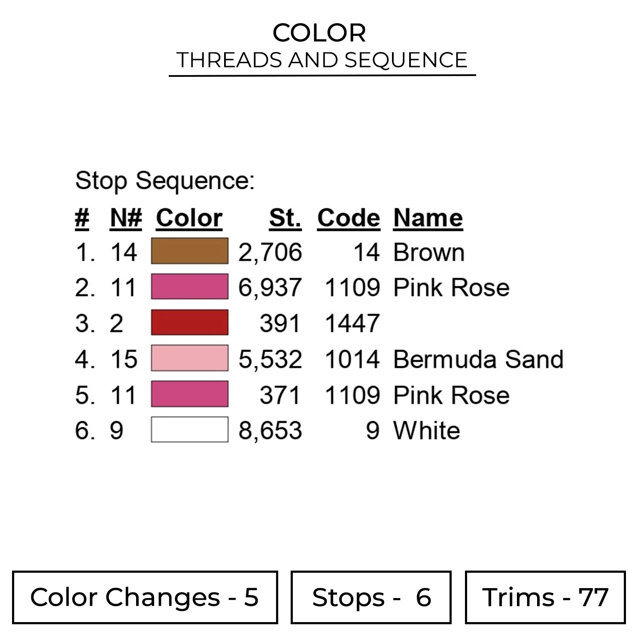Select the Code column header
644x644 pixels.
click(348, 218)
